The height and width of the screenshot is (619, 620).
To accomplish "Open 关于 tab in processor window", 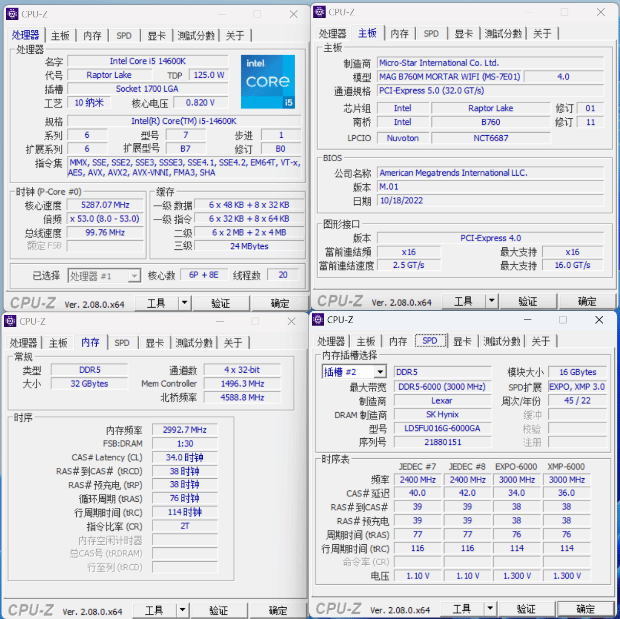I will [x=235, y=36].
